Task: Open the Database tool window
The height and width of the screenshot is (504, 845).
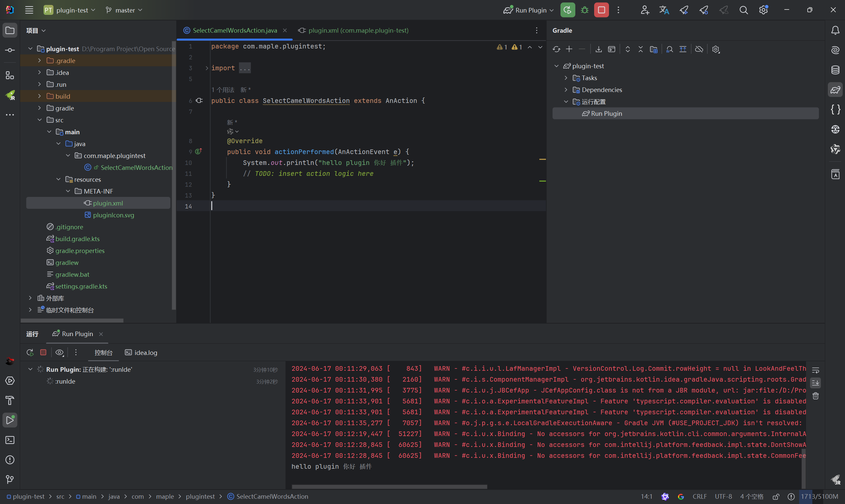Action: 835,70
